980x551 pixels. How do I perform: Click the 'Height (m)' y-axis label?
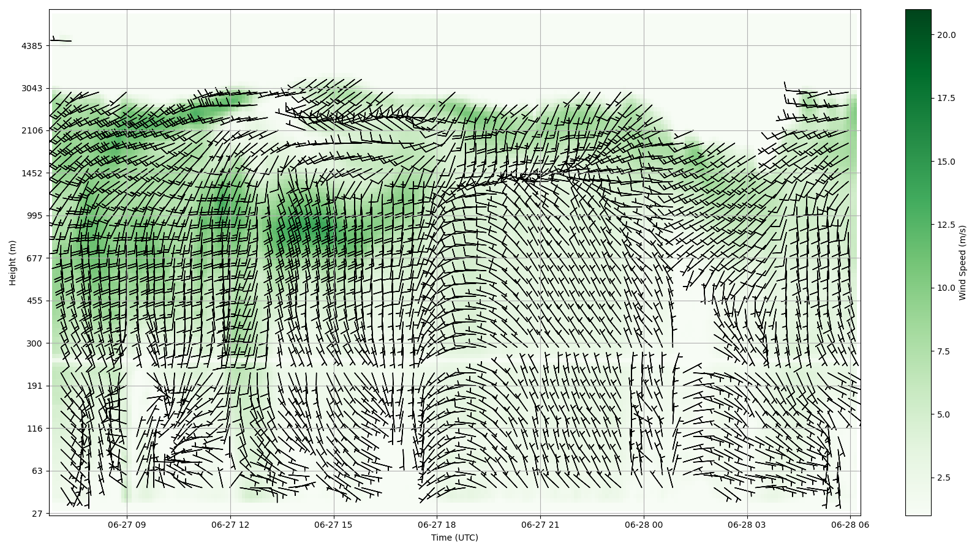(x=13, y=263)
